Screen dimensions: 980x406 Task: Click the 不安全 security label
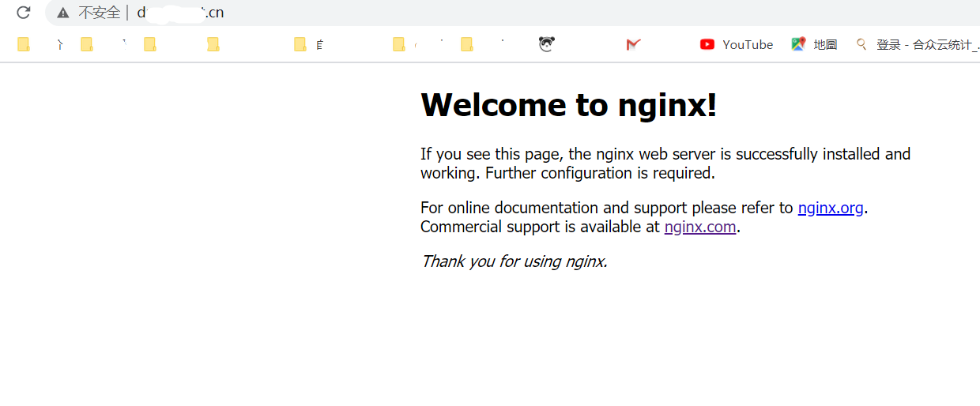(x=99, y=13)
